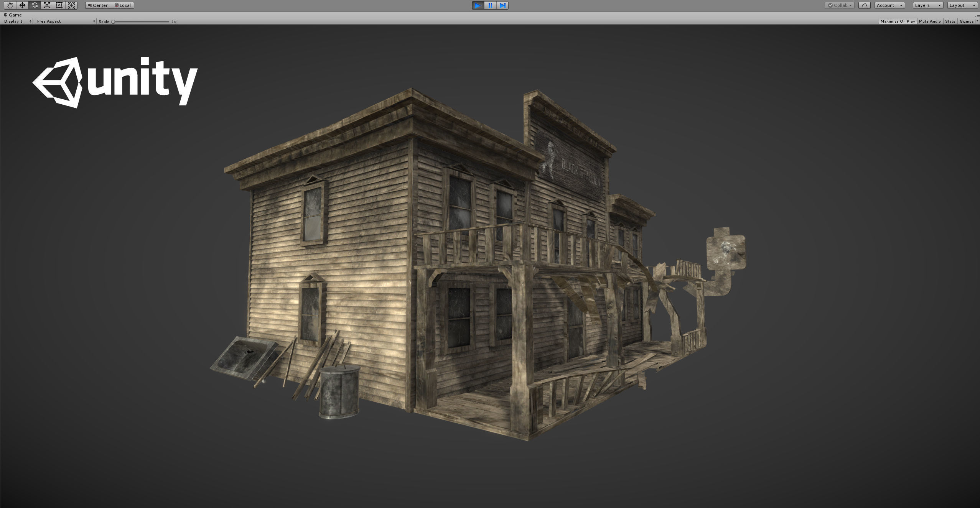Viewport: 980px width, 508px height.
Task: Click the Scale slider handle
Action: pos(113,22)
